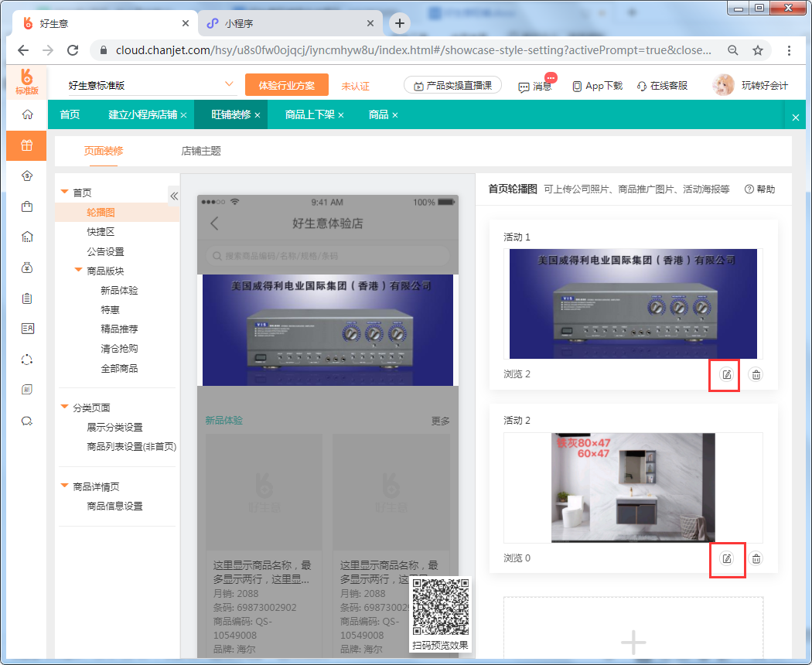Open a new browser tab
The image size is (812, 665).
point(399,23)
